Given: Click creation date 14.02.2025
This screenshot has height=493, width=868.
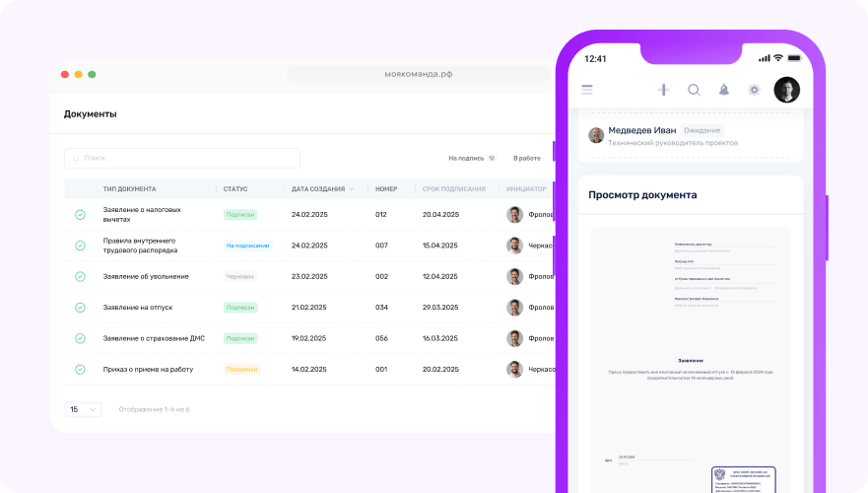Looking at the screenshot, I should [x=309, y=370].
